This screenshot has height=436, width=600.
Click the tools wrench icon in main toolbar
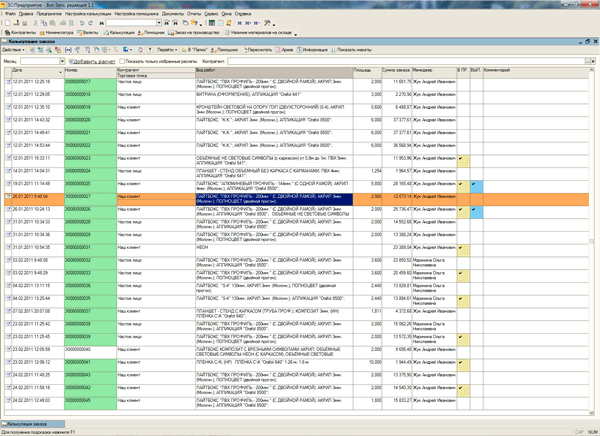coord(267,23)
